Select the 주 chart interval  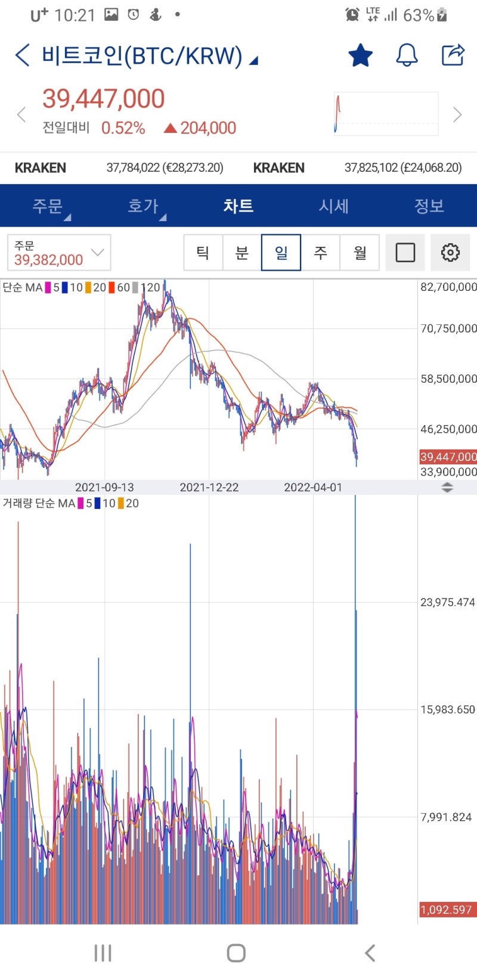point(320,253)
